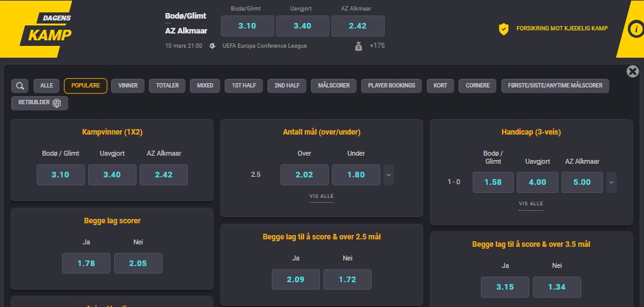Open the 1ST HALF tab

(x=244, y=86)
